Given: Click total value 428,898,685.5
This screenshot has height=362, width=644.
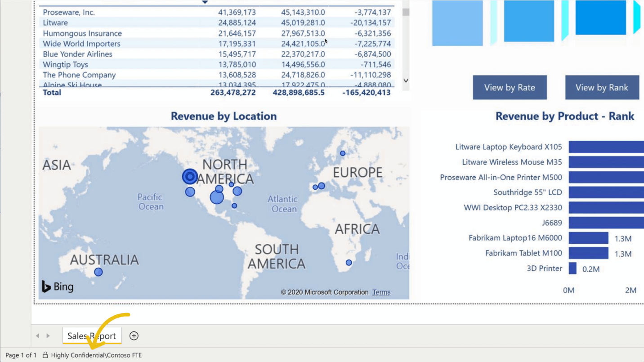Looking at the screenshot, I should tap(299, 92).
